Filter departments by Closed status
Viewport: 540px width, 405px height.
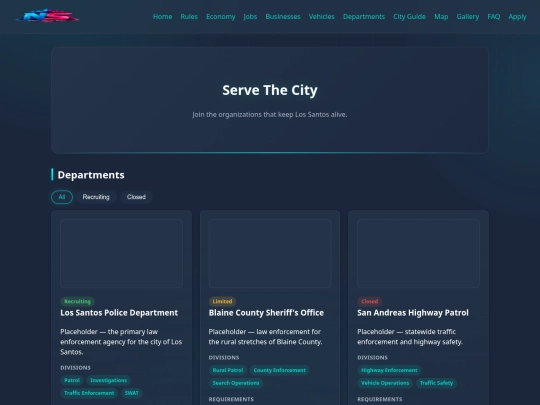(136, 197)
